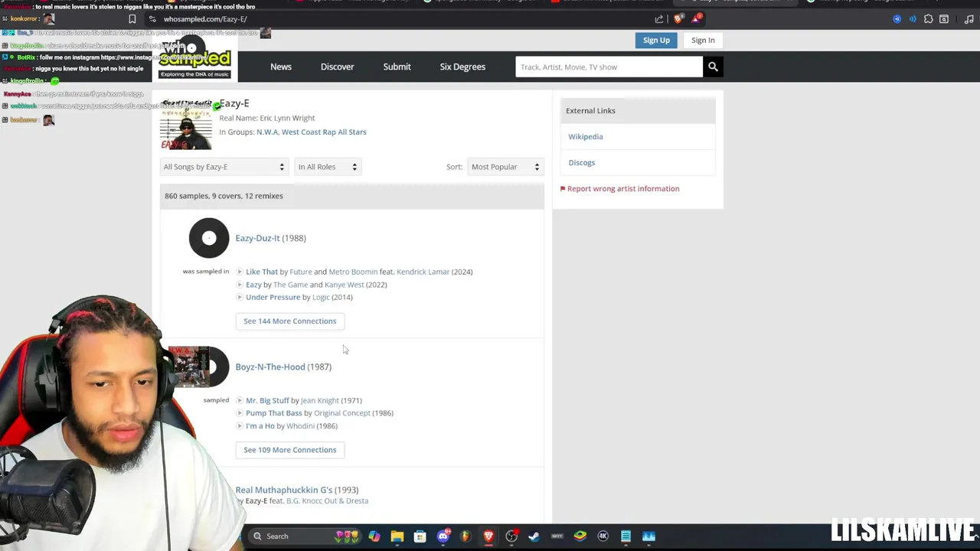Click the Sign In button
The height and width of the screenshot is (551, 980).
point(703,41)
